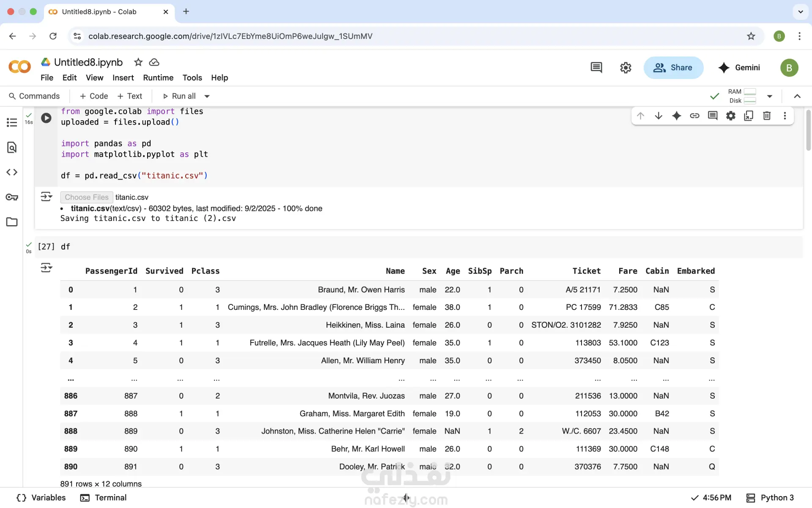Open the Tools menu
This screenshot has height=508, width=812.
pos(192,78)
